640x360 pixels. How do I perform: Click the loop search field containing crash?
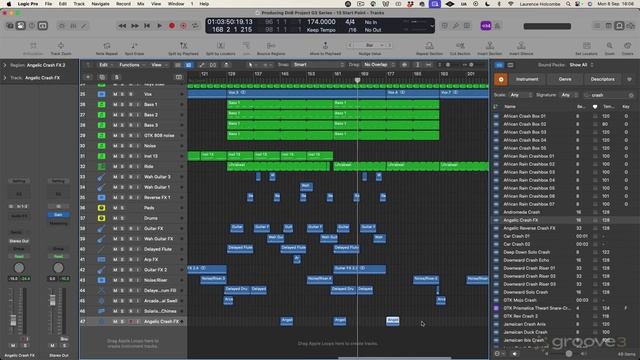coord(608,95)
